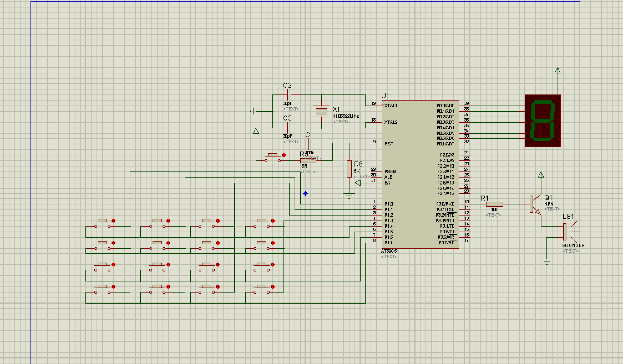The width and height of the screenshot is (623, 364).
Task: Click the P3.0/RXD pin label
Action: [445, 204]
